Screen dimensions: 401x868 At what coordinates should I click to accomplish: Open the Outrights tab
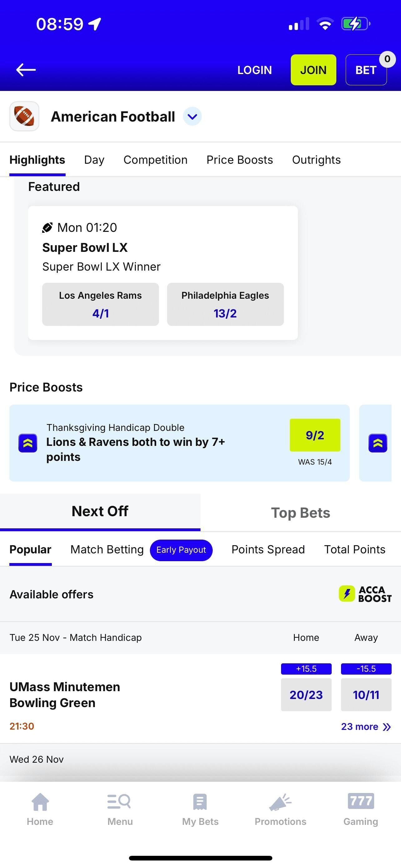click(316, 160)
